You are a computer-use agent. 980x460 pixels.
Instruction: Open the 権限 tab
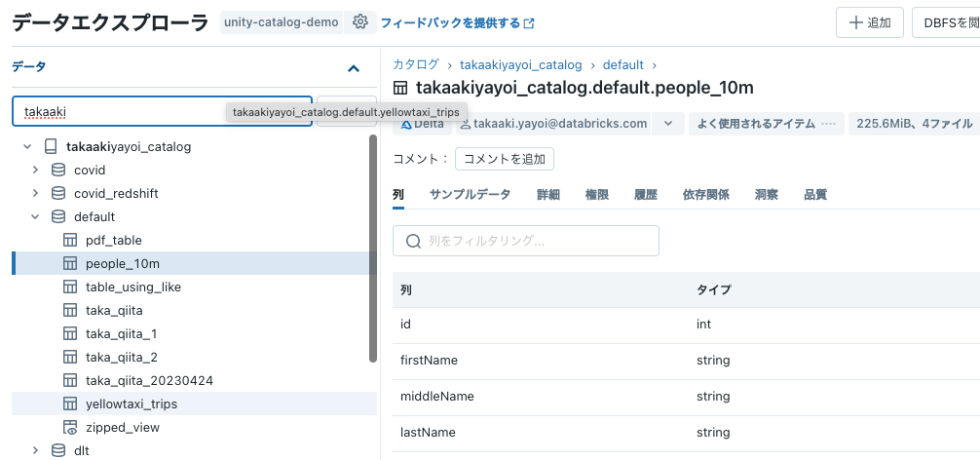597,194
